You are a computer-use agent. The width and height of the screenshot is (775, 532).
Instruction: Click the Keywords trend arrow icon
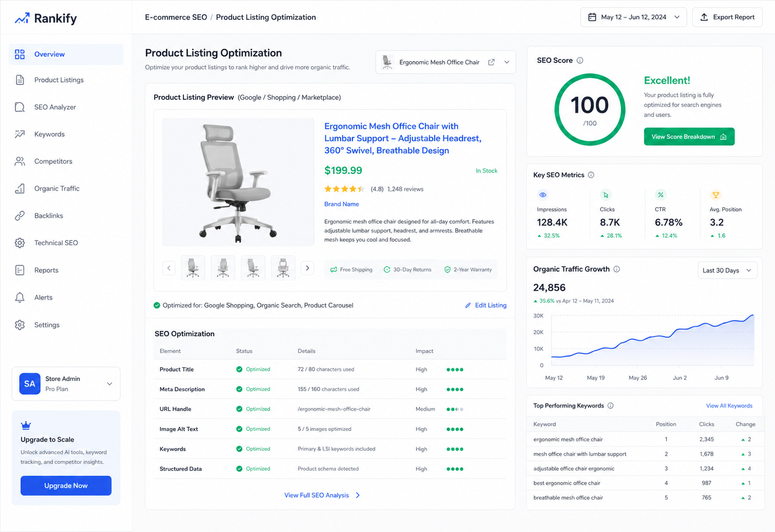click(x=19, y=134)
